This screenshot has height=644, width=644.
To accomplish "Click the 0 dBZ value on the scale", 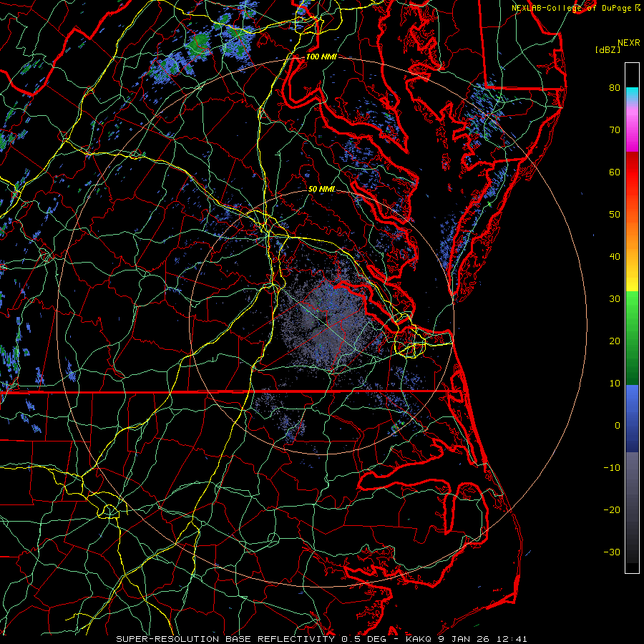I will coord(618,426).
